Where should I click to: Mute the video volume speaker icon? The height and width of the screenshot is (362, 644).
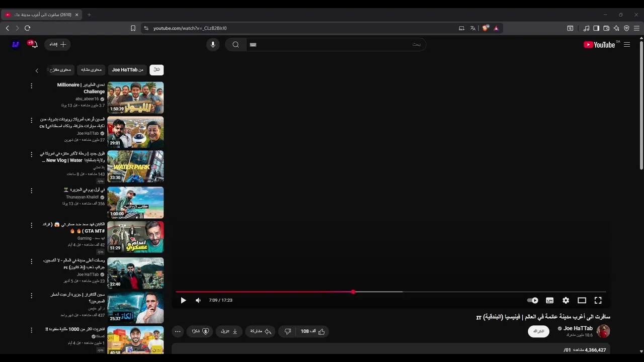tap(198, 300)
